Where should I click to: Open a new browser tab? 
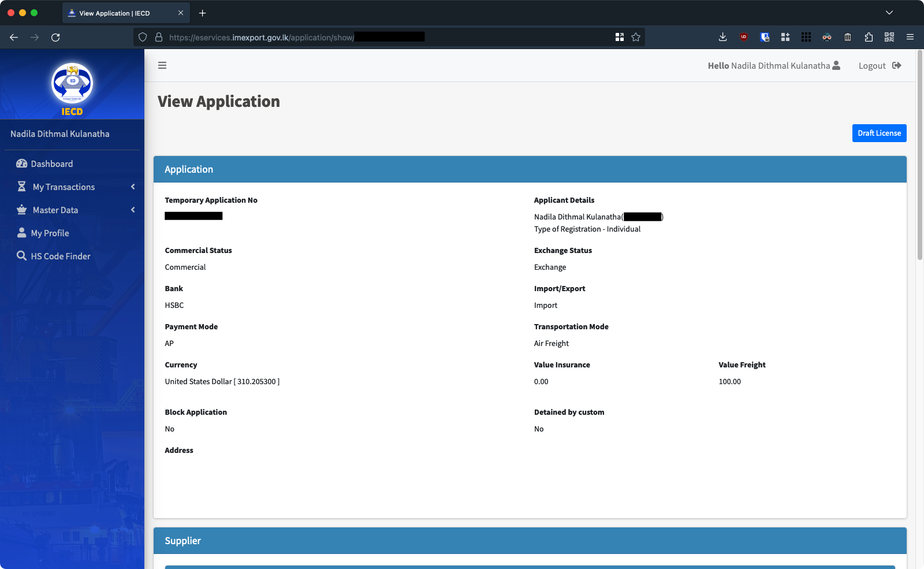pos(203,13)
